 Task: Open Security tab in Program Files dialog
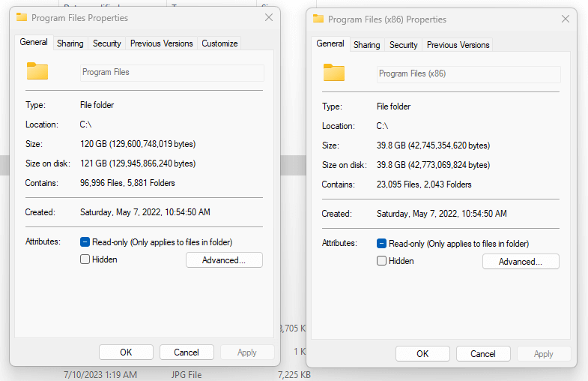[107, 43]
